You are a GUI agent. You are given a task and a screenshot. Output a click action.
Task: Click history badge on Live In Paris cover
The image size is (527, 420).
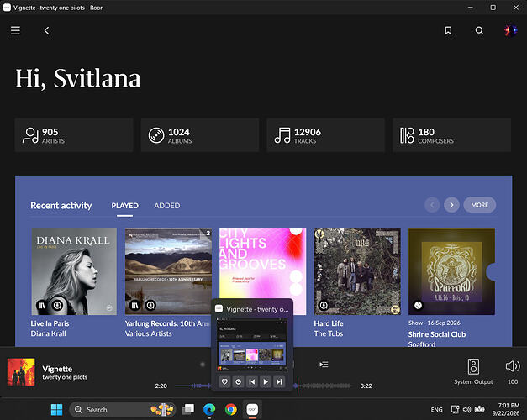pyautogui.click(x=57, y=306)
